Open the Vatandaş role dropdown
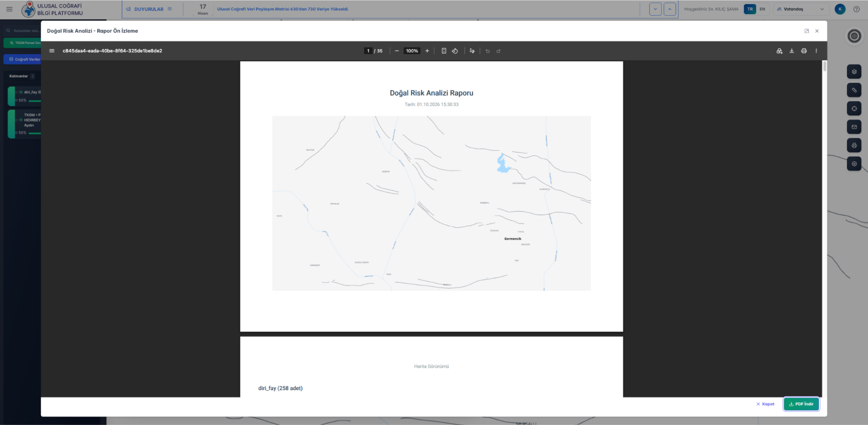 click(800, 9)
